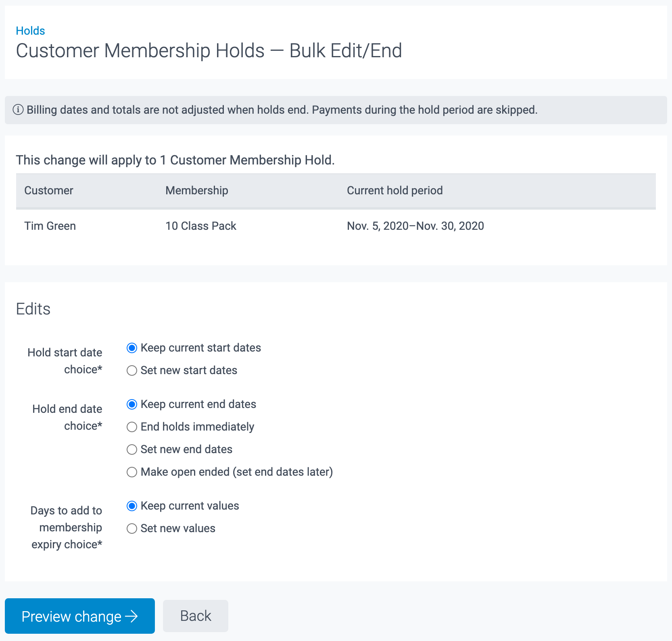
Task: Click the Current hold period header
Action: [395, 190]
